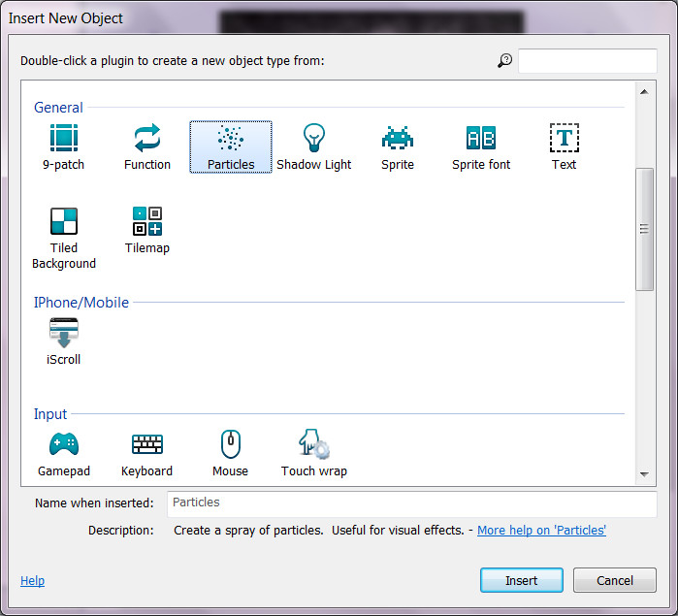Pick the Keyboard input plugin icon
The width and height of the screenshot is (678, 616).
(147, 445)
